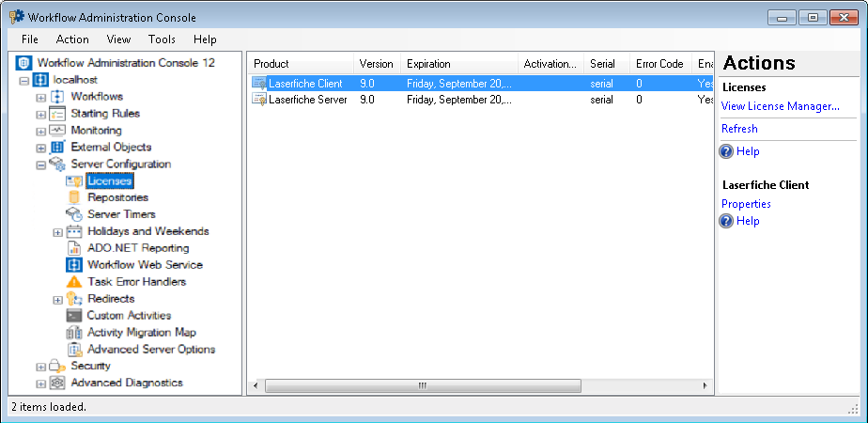Viewport: 868px width, 423px height.
Task: Open the Action menu
Action: pyautogui.click(x=72, y=39)
